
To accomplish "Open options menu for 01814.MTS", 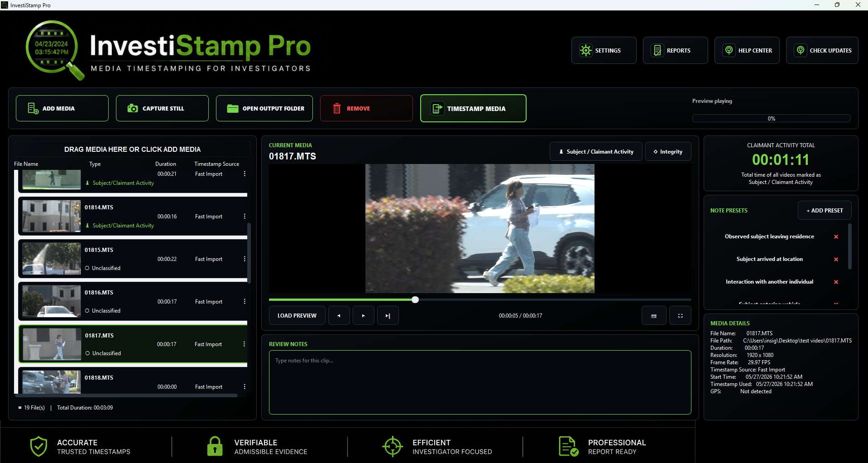I will pyautogui.click(x=245, y=217).
